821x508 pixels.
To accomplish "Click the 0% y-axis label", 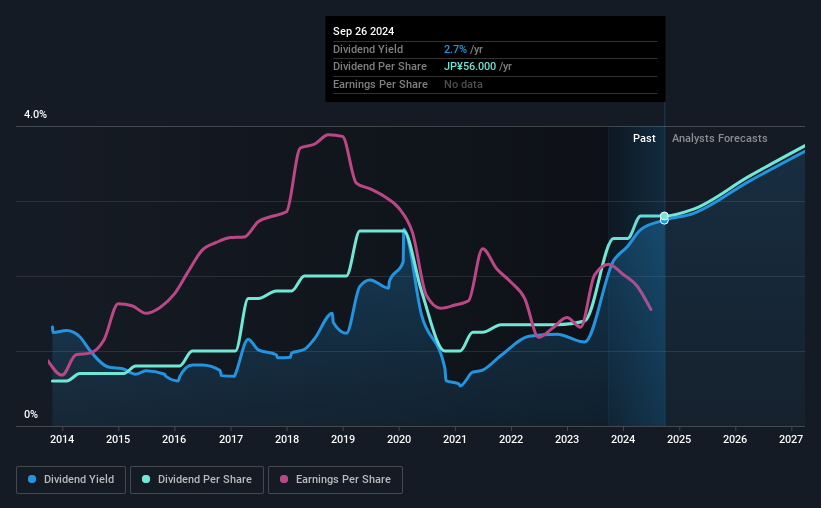I will [31, 414].
